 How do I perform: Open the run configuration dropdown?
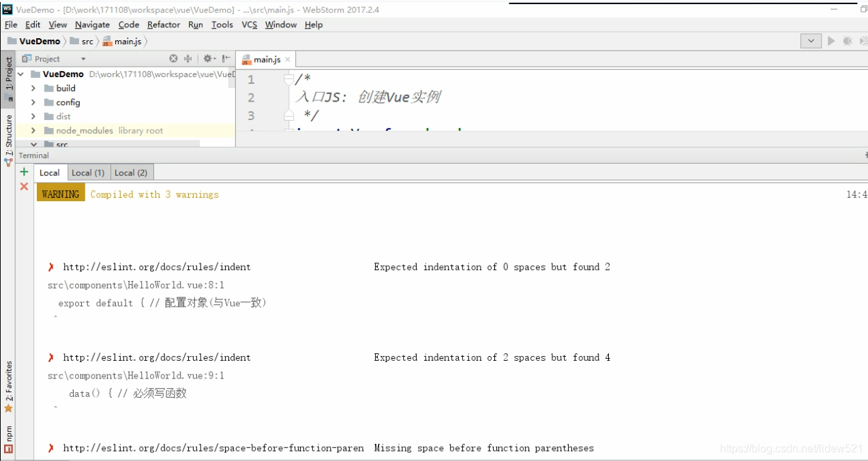(811, 41)
